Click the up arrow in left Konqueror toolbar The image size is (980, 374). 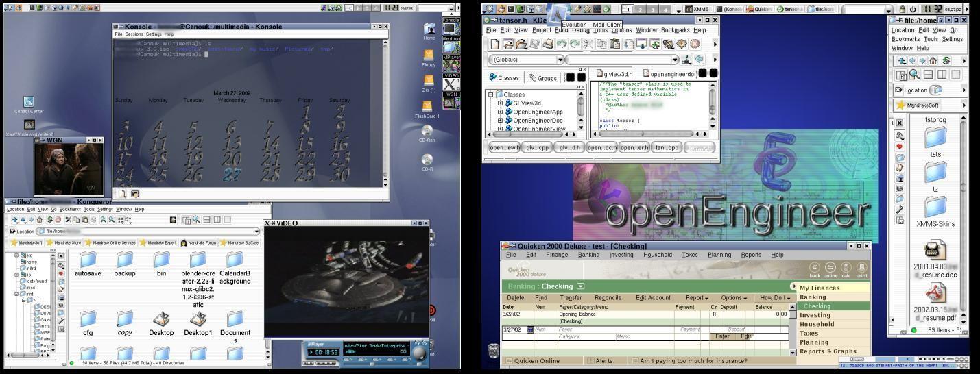15,220
